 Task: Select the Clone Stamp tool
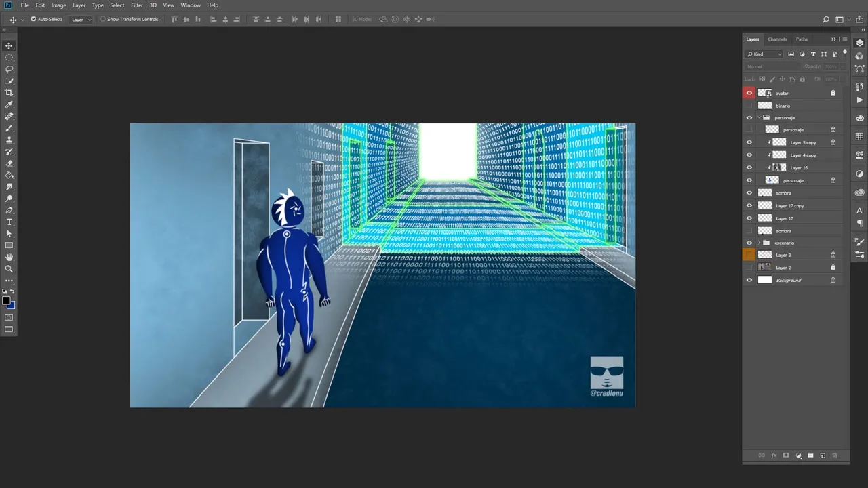(x=9, y=140)
